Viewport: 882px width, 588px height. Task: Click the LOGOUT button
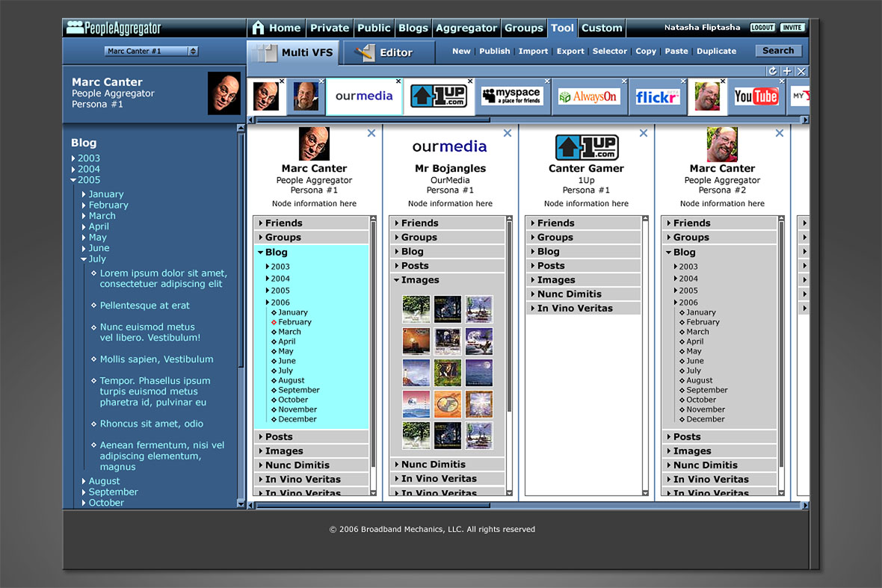pyautogui.click(x=762, y=28)
